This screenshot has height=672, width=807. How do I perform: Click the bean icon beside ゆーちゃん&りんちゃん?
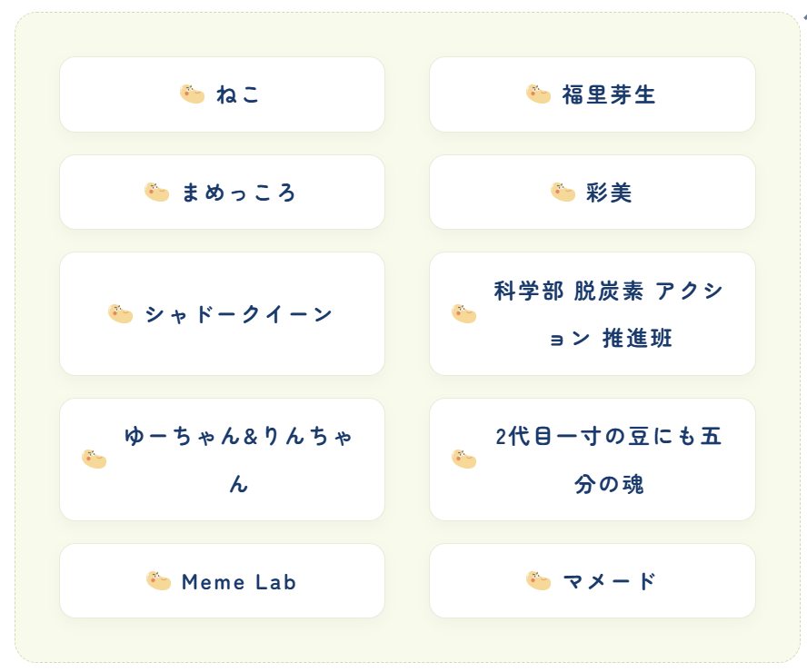[94, 460]
